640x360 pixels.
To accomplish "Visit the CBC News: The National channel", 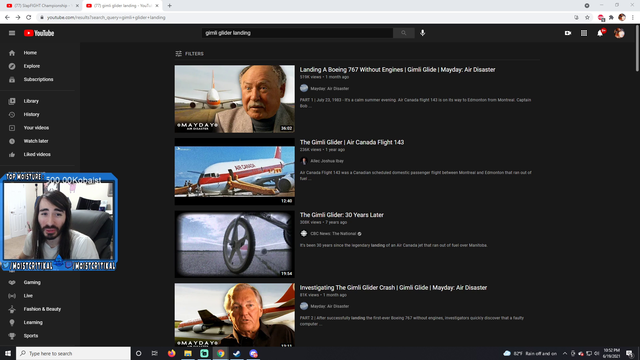I will 333,233.
